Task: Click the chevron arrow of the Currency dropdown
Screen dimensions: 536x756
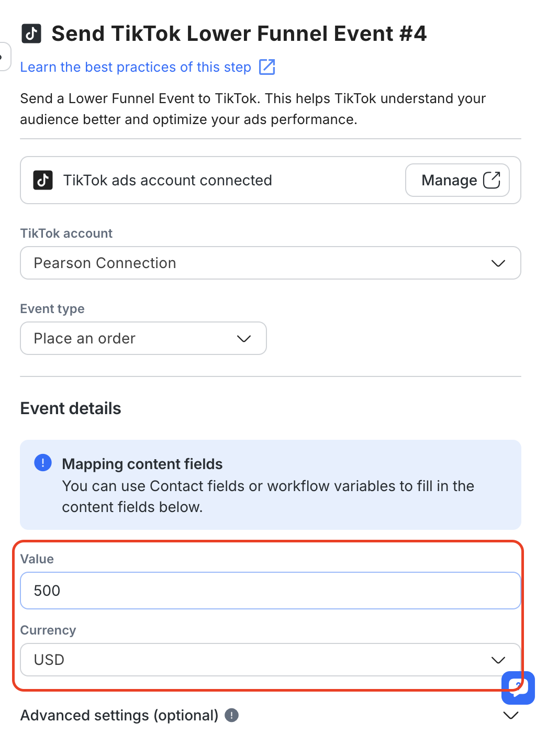Action: [498, 660]
